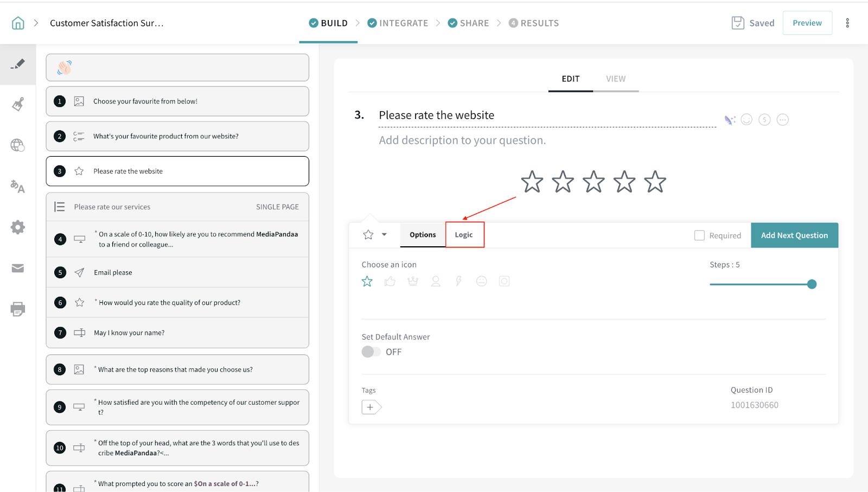
Task: Expand the question type dropdown arrow
Action: pyautogui.click(x=384, y=235)
